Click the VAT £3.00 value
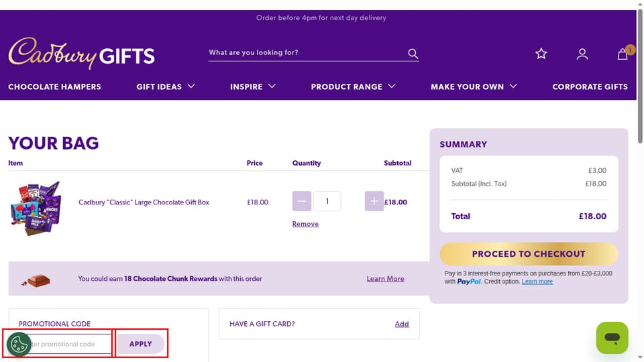Viewport: 644px width, 362px height. (x=597, y=170)
